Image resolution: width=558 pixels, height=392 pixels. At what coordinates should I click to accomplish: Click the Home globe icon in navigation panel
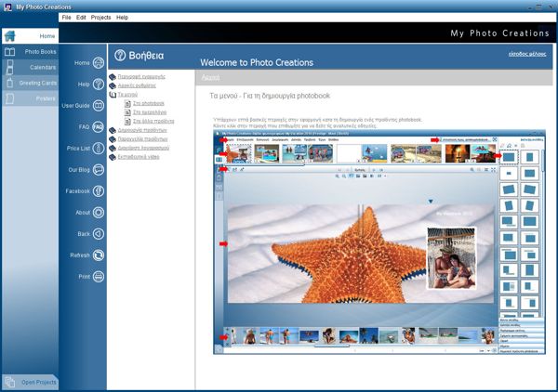(99, 63)
